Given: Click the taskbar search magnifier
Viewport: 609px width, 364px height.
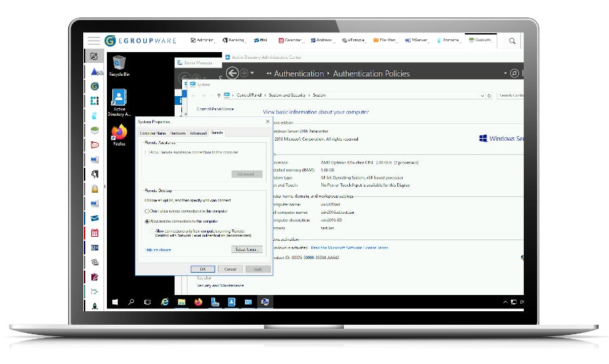Looking at the screenshot, I should pos(131,302).
